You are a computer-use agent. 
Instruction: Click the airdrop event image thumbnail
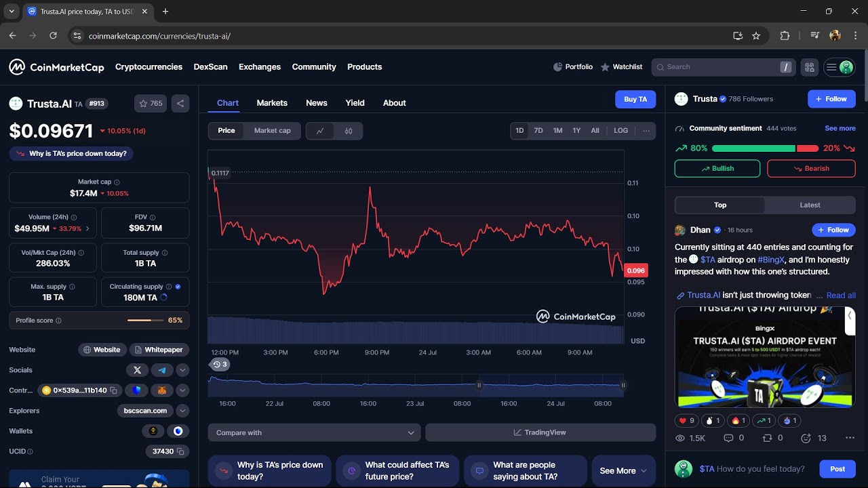(765, 357)
